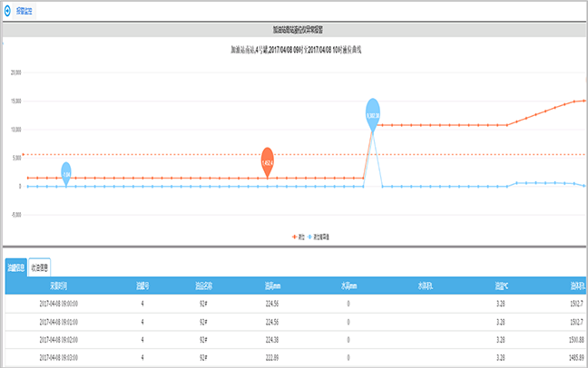Screen dimensions: 588x368
Task: Click the 油温℃ column header
Action: (x=501, y=286)
